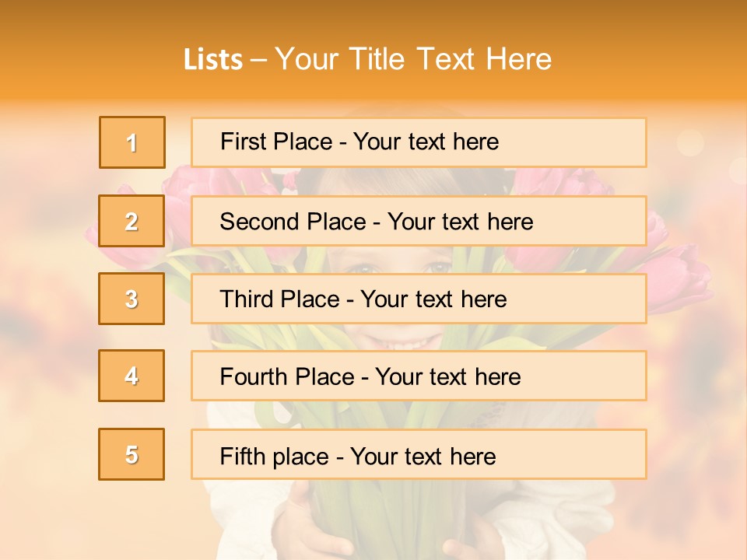This screenshot has height=560, width=747.
Task: Click the words 'First Place'
Action: coord(276,142)
